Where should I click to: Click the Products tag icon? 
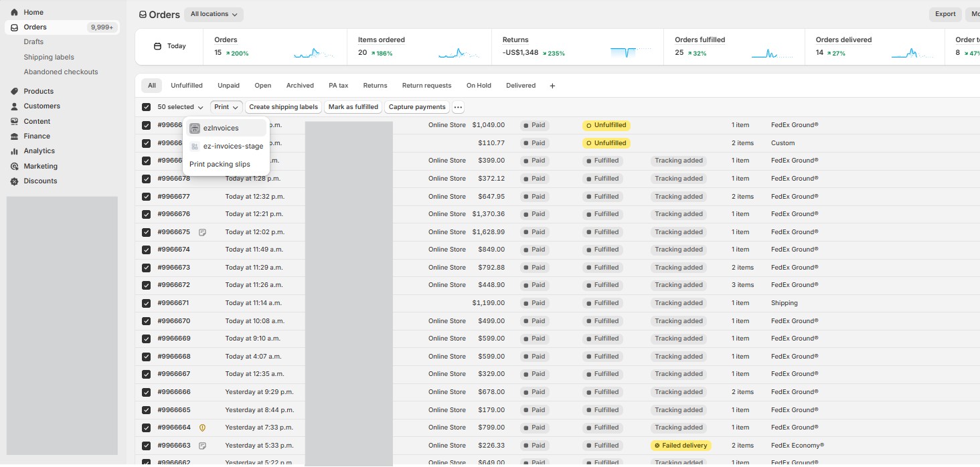(x=14, y=91)
